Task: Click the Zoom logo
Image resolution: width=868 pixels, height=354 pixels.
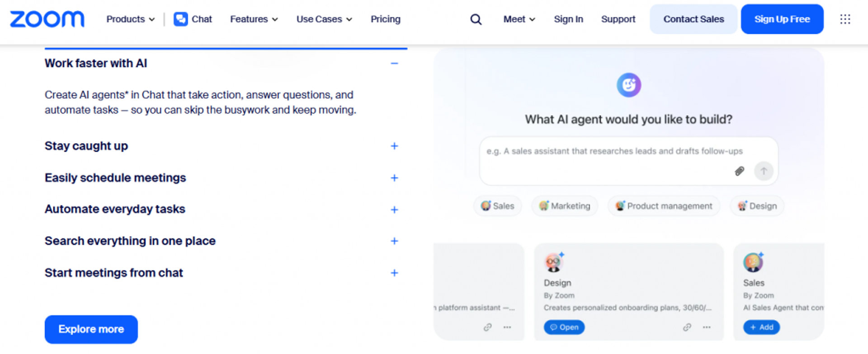Action: tap(47, 19)
